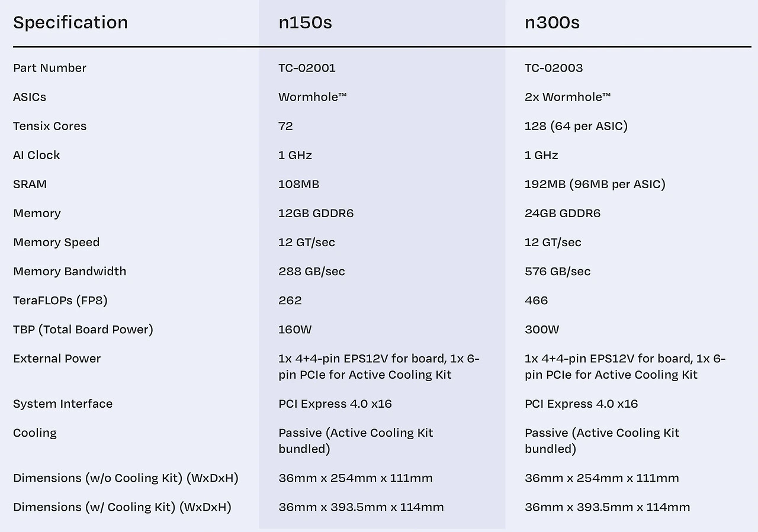The image size is (758, 532).
Task: Click the 160W board power value
Action: click(x=295, y=330)
